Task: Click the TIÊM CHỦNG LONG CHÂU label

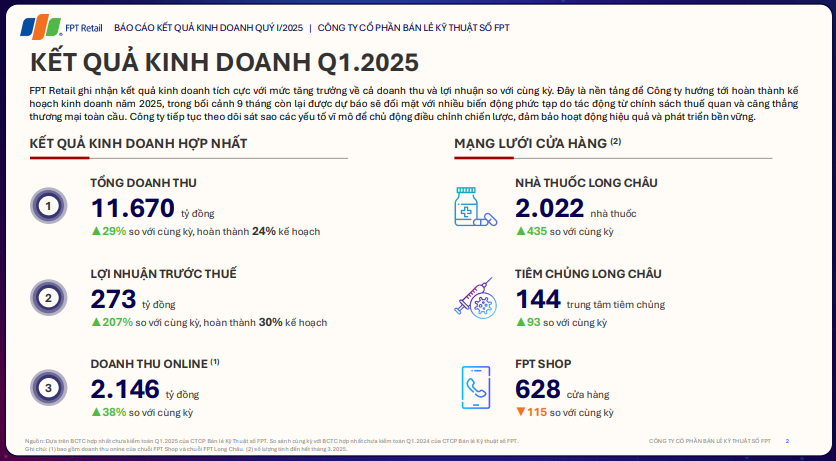Action: [x=588, y=274]
